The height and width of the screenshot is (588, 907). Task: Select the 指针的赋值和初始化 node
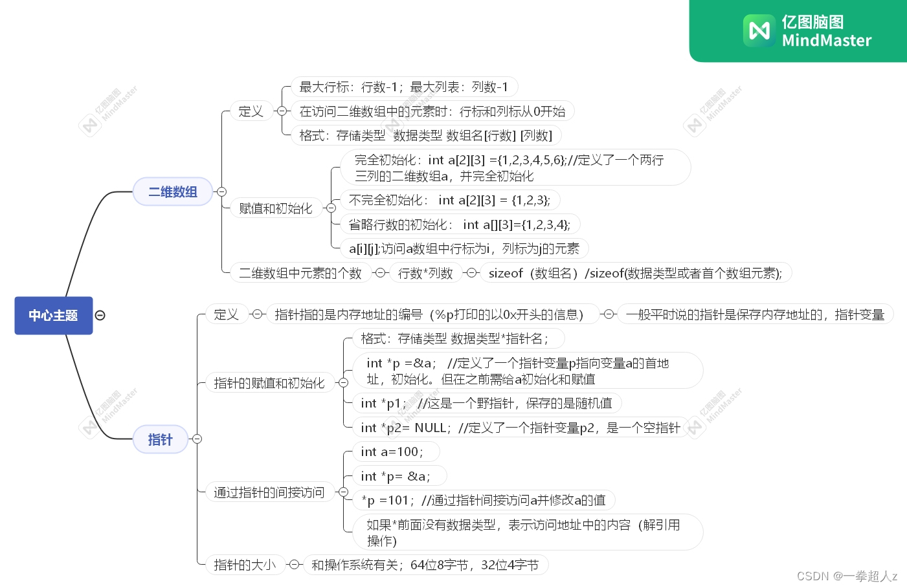(269, 383)
